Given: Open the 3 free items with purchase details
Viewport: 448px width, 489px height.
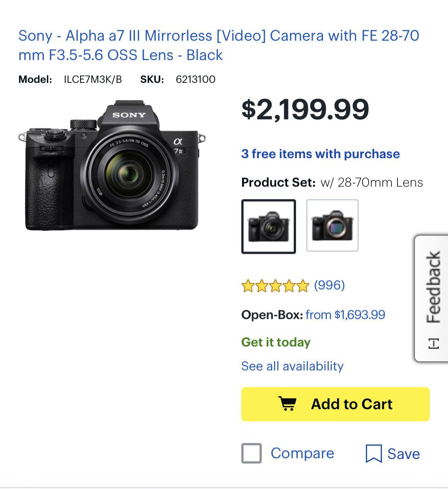Looking at the screenshot, I should point(320,154).
